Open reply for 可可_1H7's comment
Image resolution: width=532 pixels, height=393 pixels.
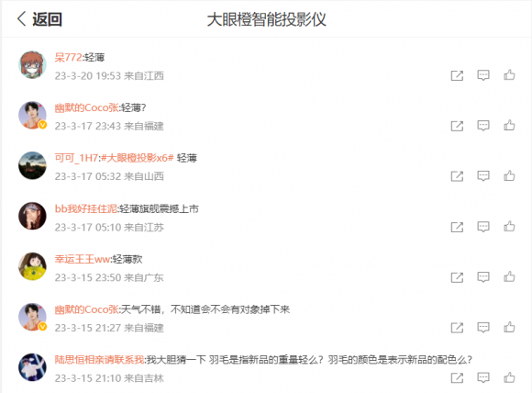tap(483, 176)
